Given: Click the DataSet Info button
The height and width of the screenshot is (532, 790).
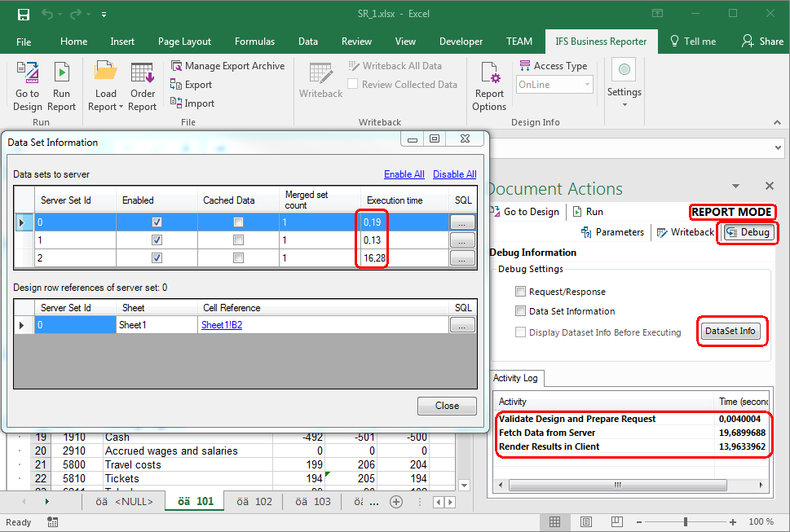Looking at the screenshot, I should click(x=730, y=331).
